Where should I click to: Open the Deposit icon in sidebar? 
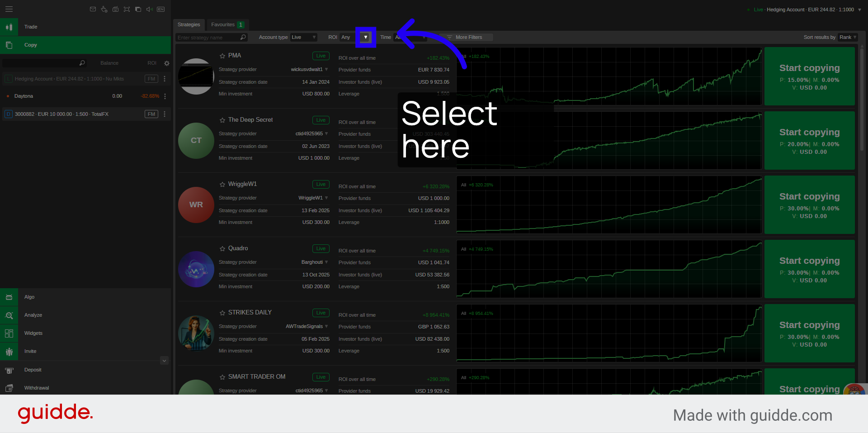coord(9,370)
